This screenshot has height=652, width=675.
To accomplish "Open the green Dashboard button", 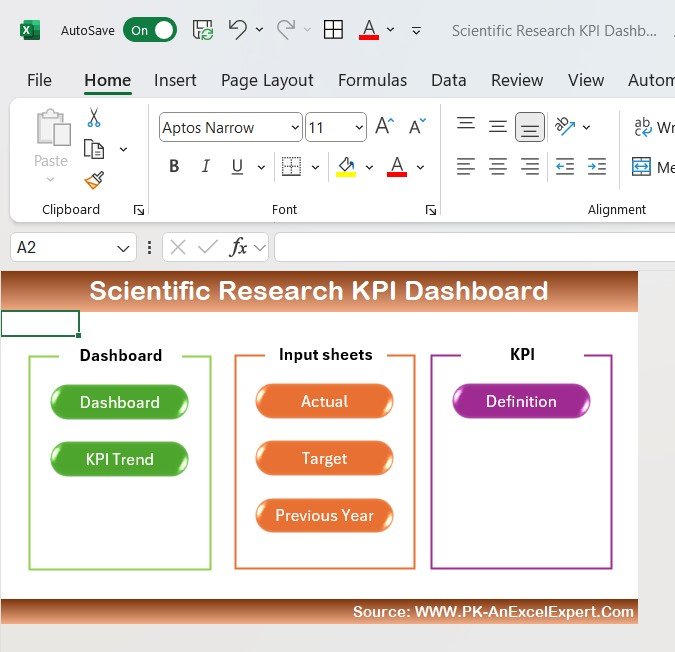I will click(119, 402).
